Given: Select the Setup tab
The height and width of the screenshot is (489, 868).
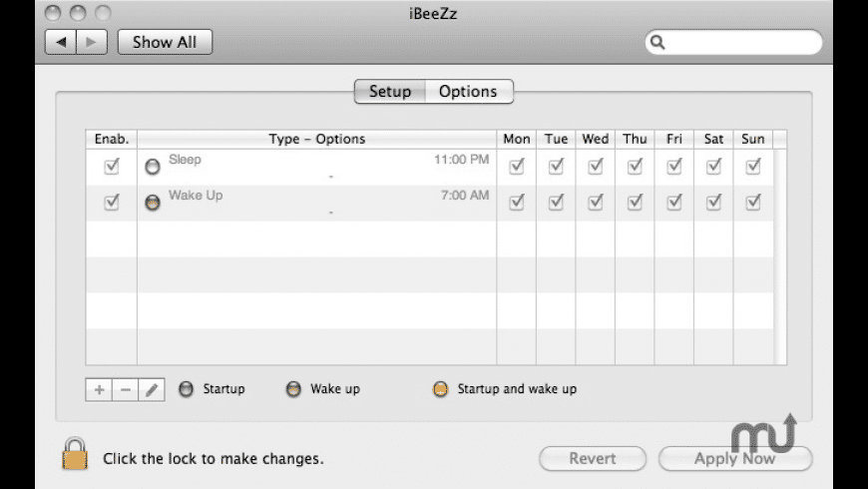Looking at the screenshot, I should pos(390,92).
